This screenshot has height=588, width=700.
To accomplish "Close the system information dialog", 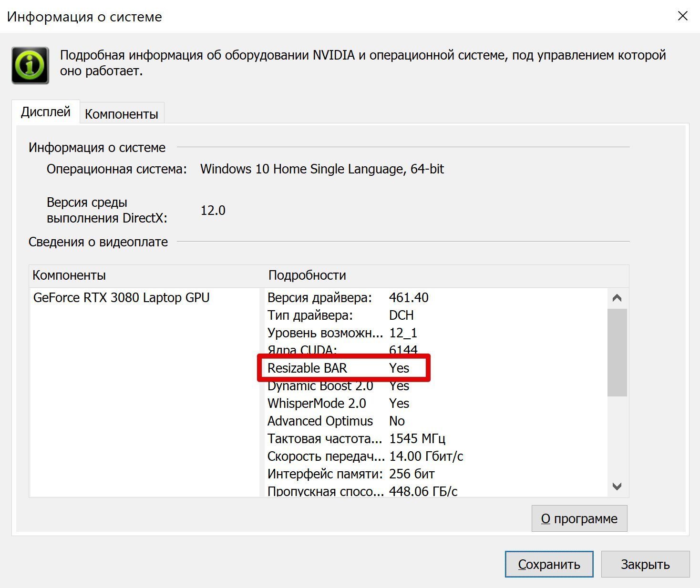I will point(683,16).
